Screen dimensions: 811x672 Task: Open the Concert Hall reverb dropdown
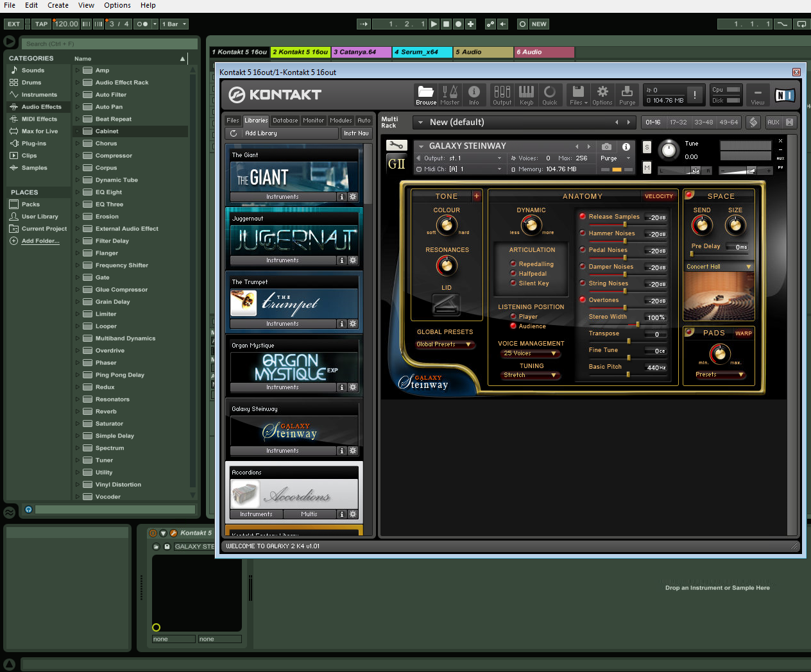719,267
